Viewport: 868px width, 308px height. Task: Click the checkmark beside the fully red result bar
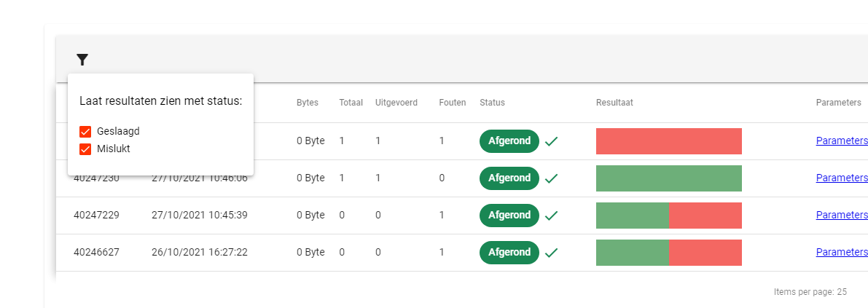pos(551,141)
